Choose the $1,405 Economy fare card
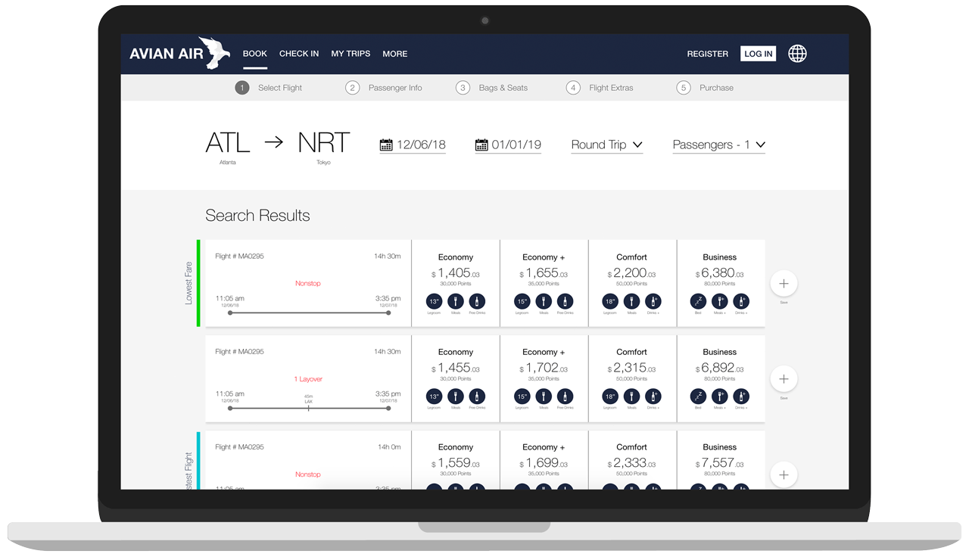 coord(456,284)
